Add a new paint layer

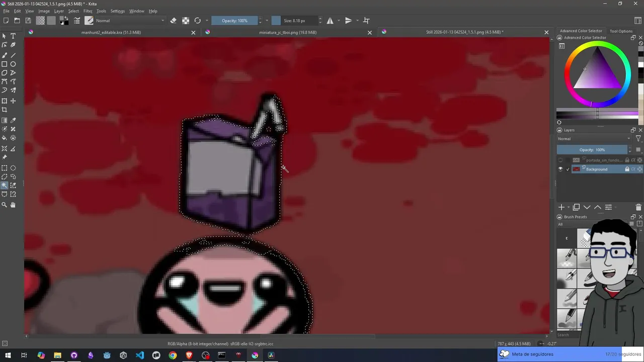[x=561, y=207]
